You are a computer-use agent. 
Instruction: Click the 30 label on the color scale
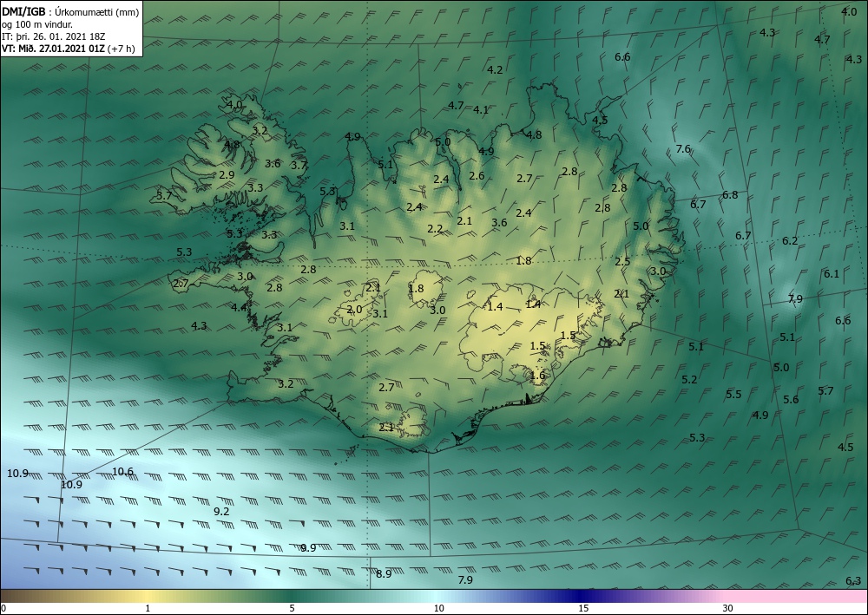coord(728,608)
